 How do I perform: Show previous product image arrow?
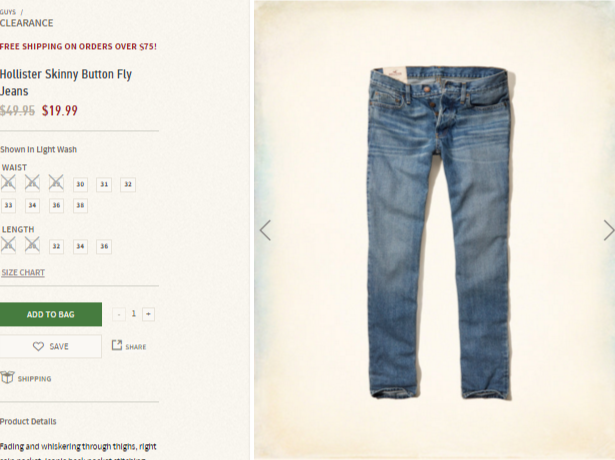(x=266, y=230)
